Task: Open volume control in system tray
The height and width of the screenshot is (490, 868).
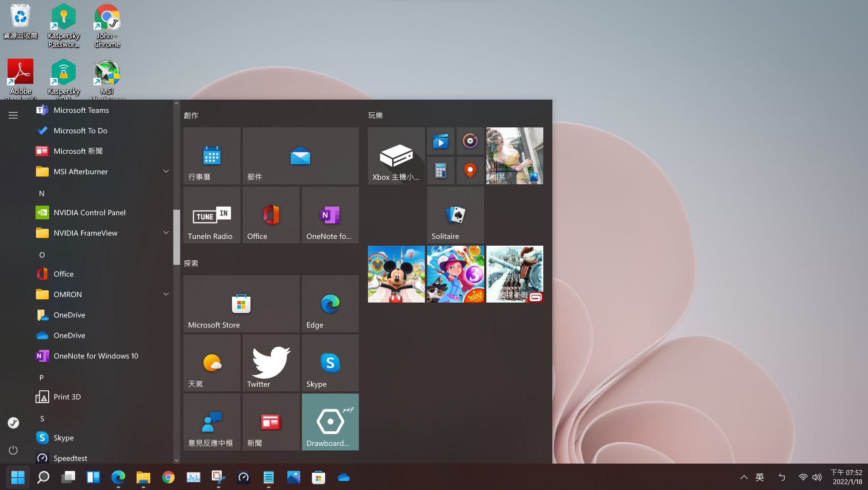Action: click(817, 477)
